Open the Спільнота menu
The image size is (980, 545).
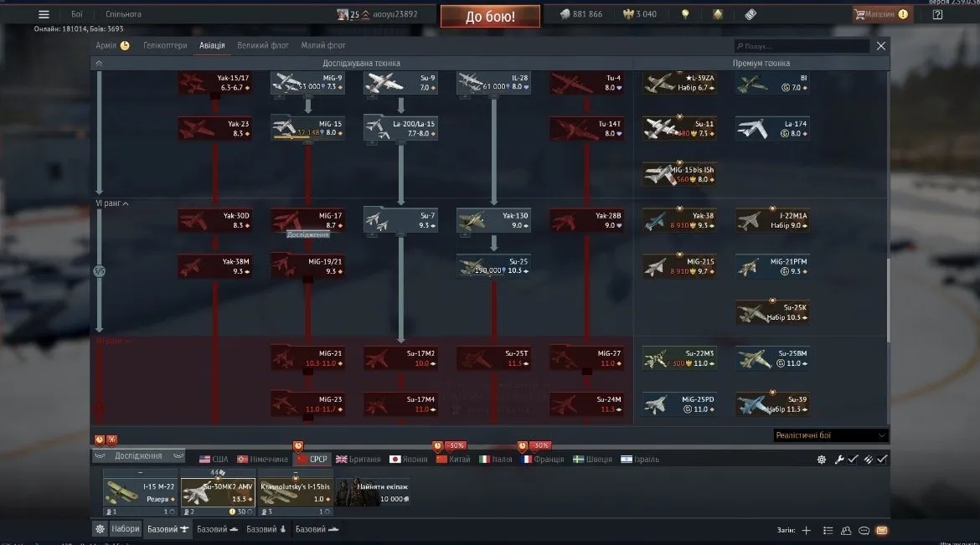coord(123,14)
